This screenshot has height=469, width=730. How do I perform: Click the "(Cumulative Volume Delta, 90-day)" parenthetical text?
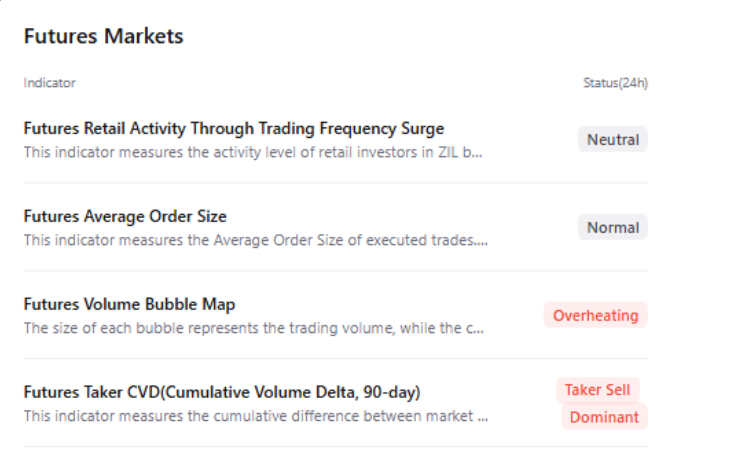(322, 391)
